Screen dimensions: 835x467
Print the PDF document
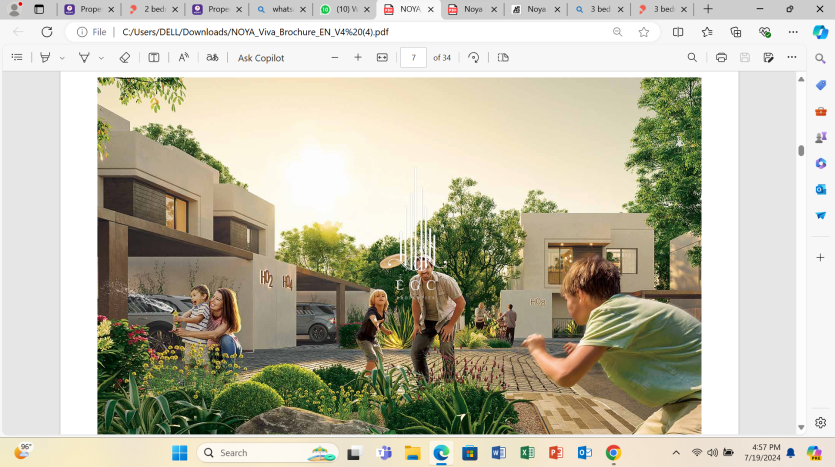pos(721,58)
